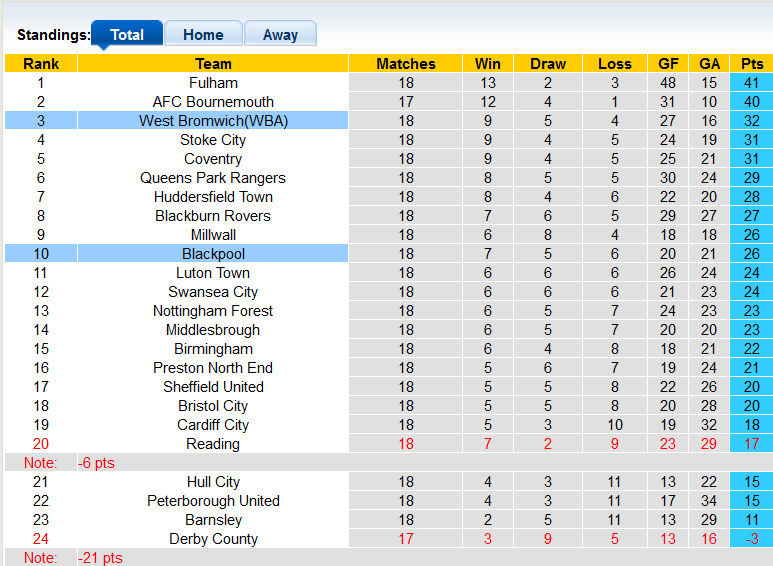Click the Pts column header
This screenshot has height=566, width=773.
click(x=751, y=63)
